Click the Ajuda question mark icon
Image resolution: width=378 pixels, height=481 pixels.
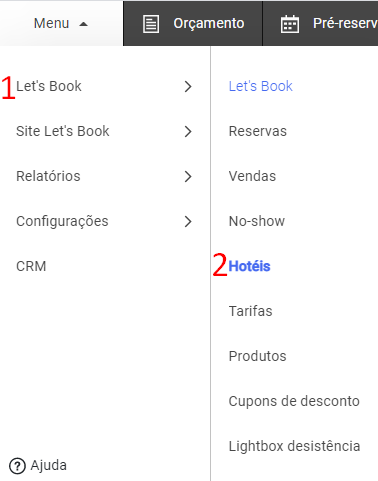[17, 466]
